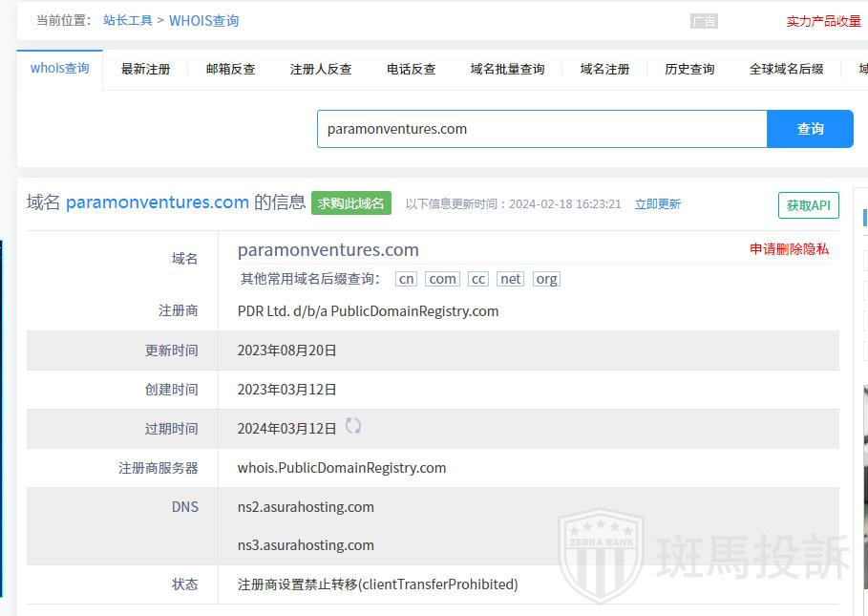Click the 获取API button
Viewport: 868px width, 616px height.
tap(808, 205)
